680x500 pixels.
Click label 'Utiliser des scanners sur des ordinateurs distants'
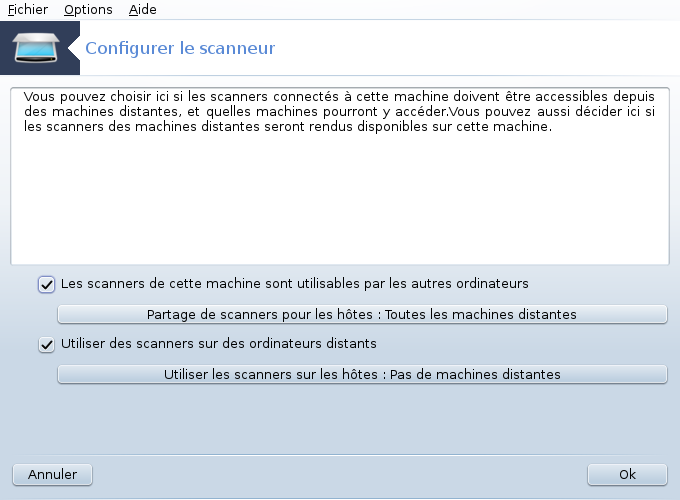coord(219,343)
